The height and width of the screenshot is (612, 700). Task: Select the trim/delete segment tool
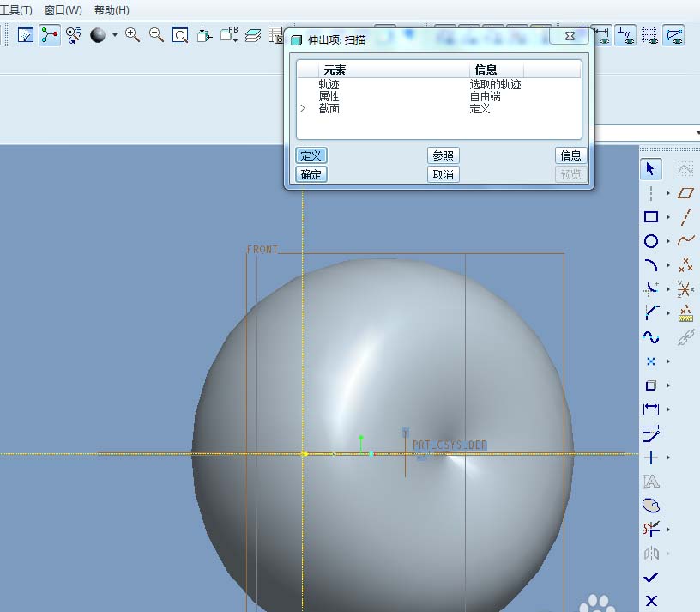pyautogui.click(x=651, y=530)
